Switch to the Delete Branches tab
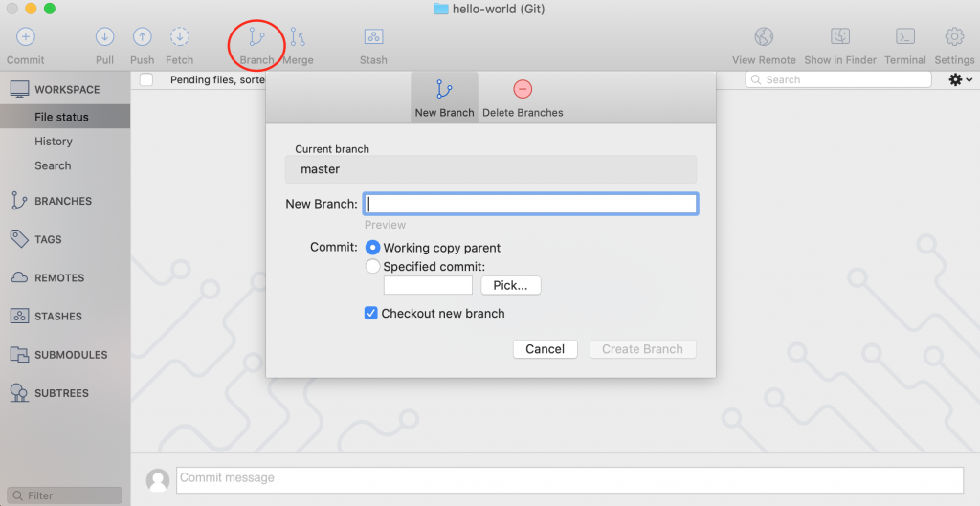The width and height of the screenshot is (980, 506). pos(523,98)
